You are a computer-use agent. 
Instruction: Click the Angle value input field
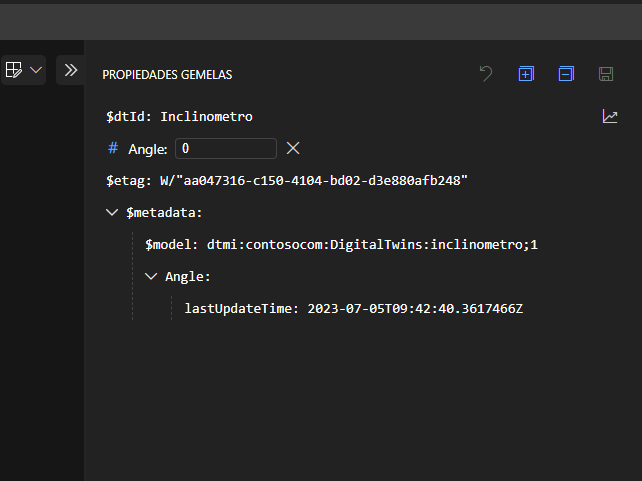coord(226,149)
